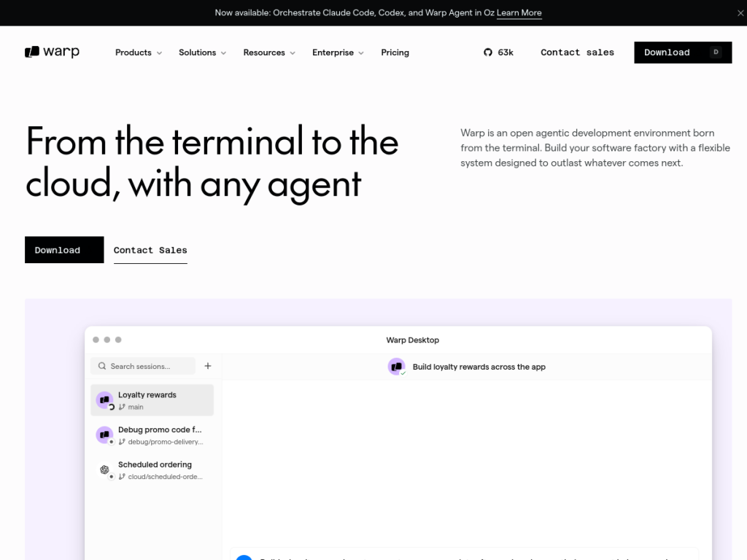Select the Scheduled ordering session

tap(152, 470)
